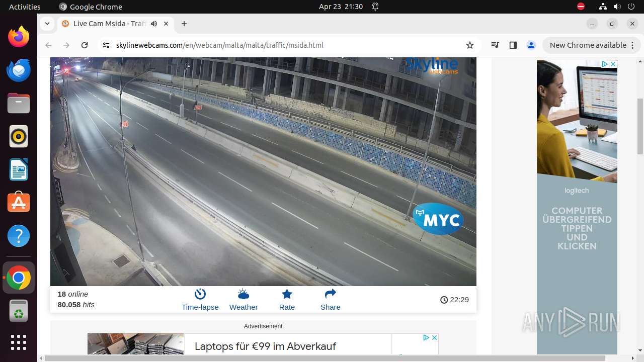Viewport: 644px width, 362px height.
Task: Click the notification bell icon
Action: tap(375, 7)
